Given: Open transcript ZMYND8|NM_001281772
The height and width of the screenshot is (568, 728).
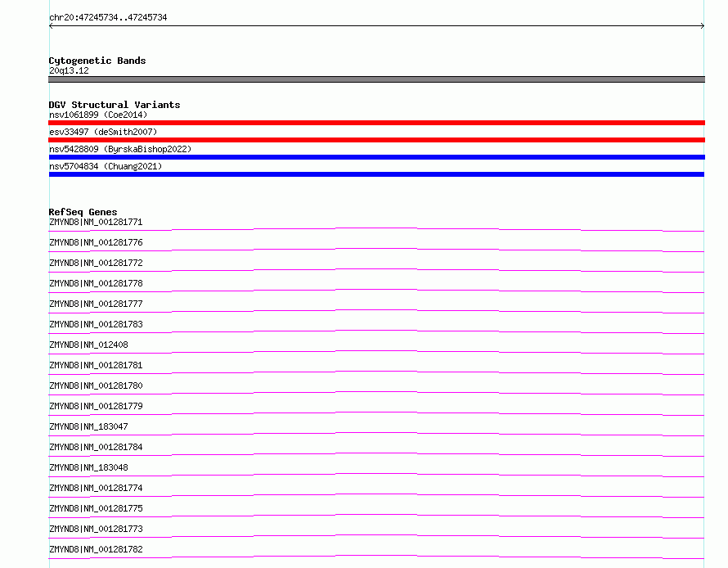Looking at the screenshot, I should click(x=96, y=263).
